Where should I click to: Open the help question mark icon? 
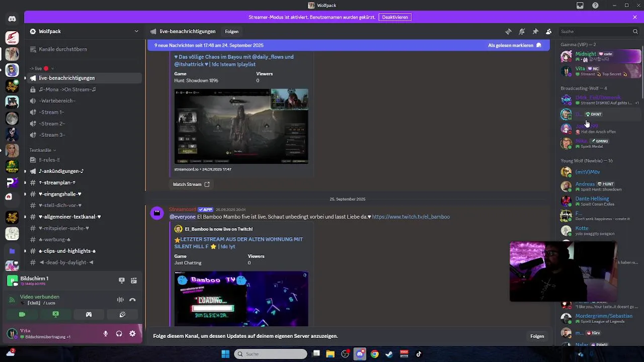595,6
